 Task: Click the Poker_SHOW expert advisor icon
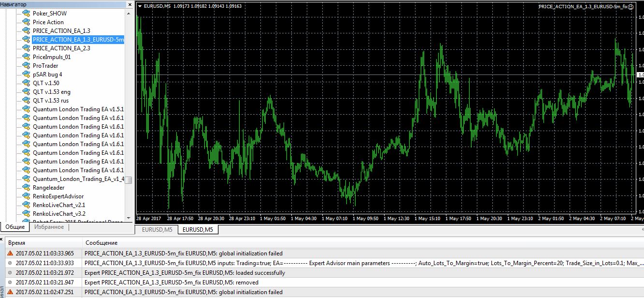coord(26,14)
